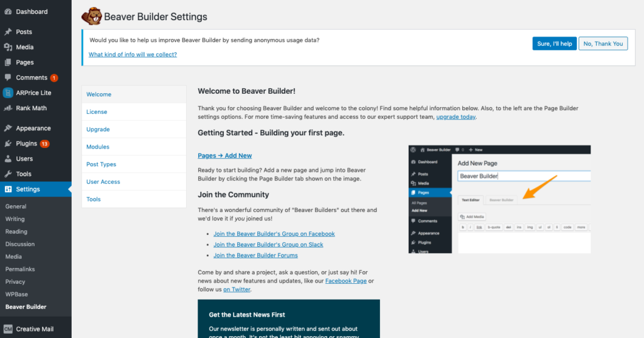
Task: Click the Media icon beside Pages
Action: tap(8, 47)
